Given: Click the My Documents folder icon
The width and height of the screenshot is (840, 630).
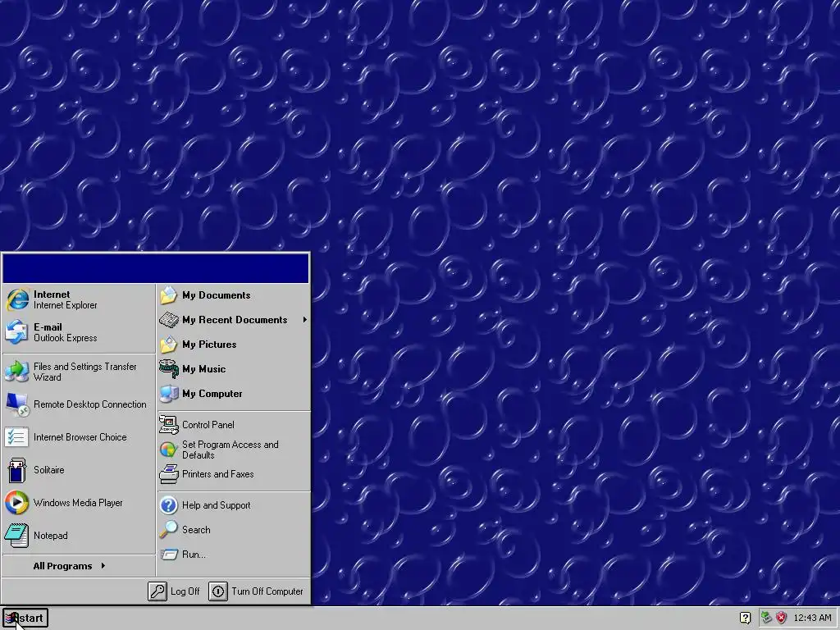Looking at the screenshot, I should tap(168, 295).
